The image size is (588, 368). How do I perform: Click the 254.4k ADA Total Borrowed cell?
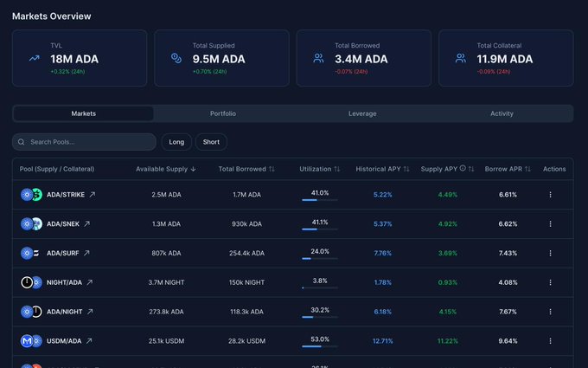coord(246,253)
